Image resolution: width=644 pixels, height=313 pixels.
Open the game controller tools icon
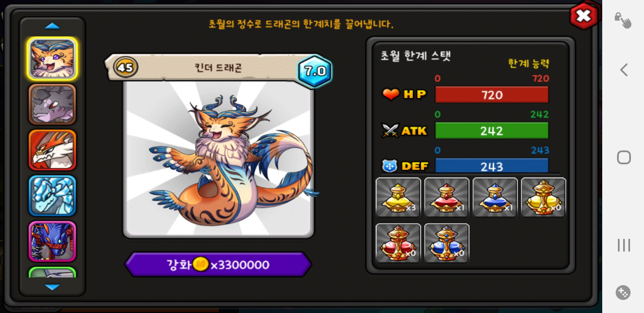click(623, 292)
